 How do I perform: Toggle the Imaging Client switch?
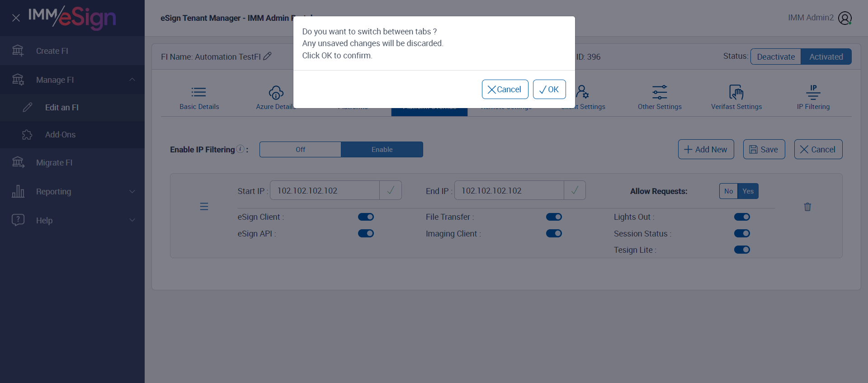click(x=554, y=233)
